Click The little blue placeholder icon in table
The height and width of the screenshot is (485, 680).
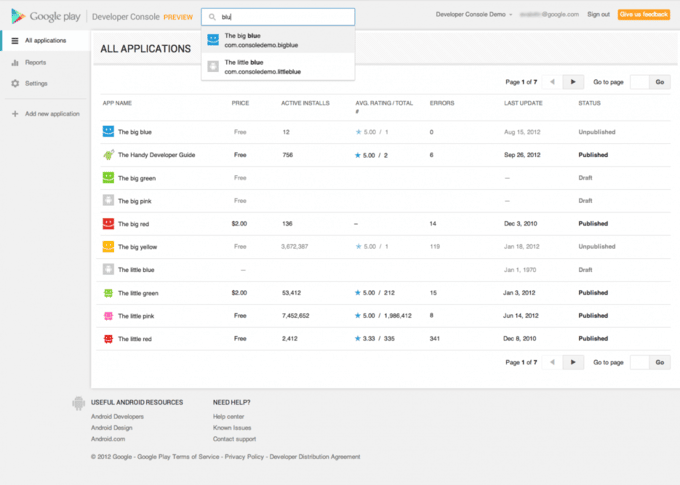[x=108, y=269]
